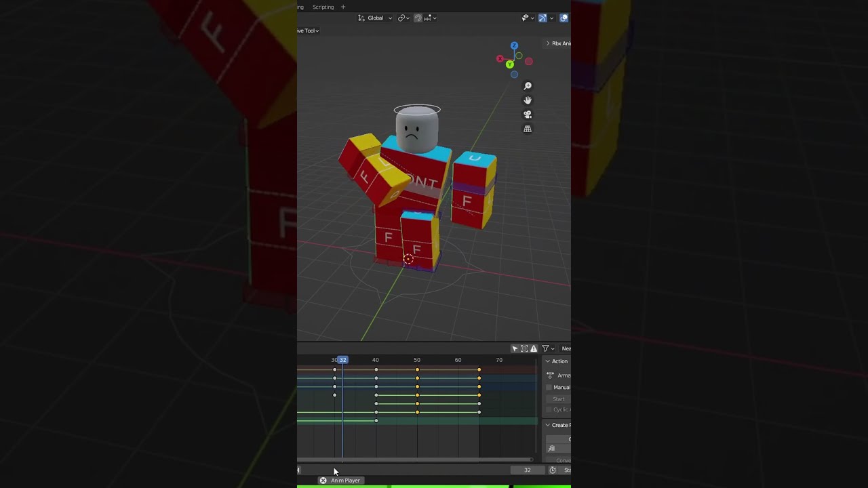Toggle only show selected arrow icon

pos(515,348)
